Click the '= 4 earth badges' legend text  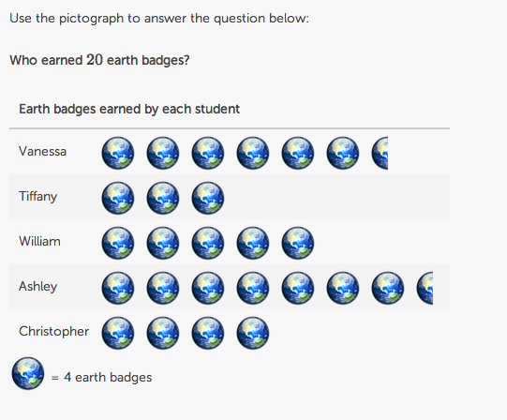coord(101,377)
